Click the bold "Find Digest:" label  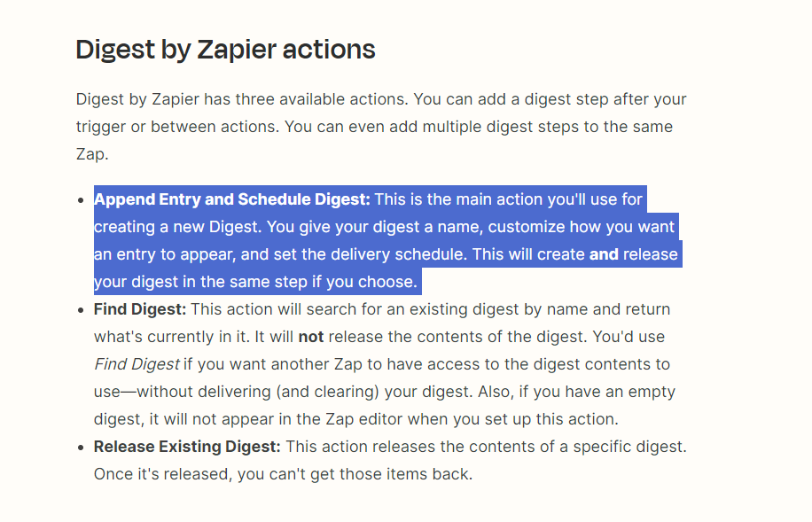[x=139, y=309]
